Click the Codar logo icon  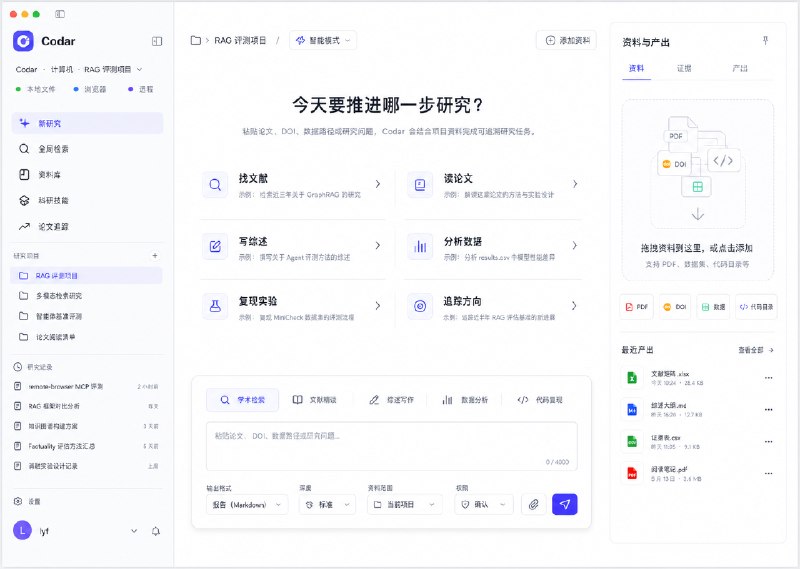click(x=23, y=41)
